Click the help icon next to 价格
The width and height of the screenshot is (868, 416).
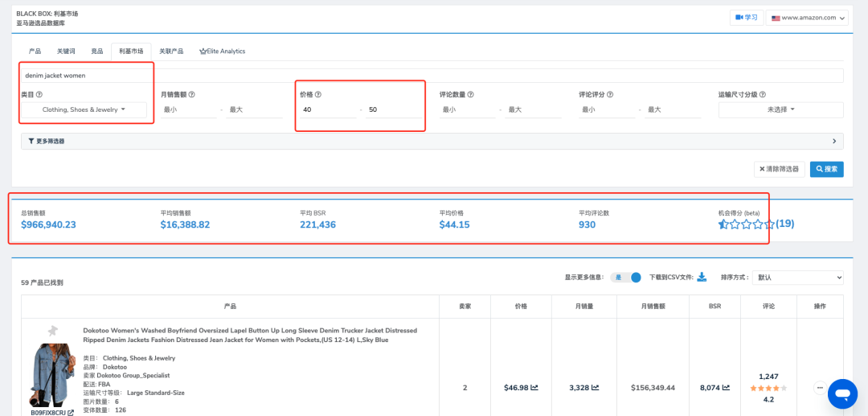coord(319,94)
